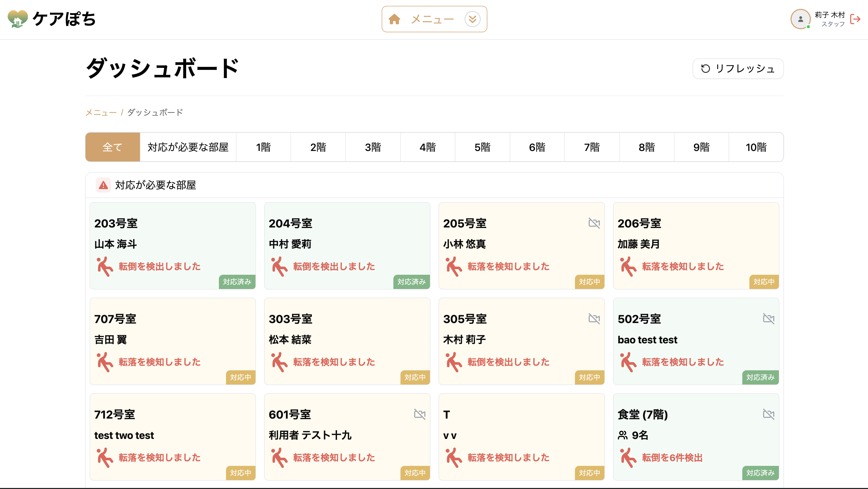868x489 pixels.
Task: Click camera-off icon on 食堂 (7階) card
Action: click(769, 414)
